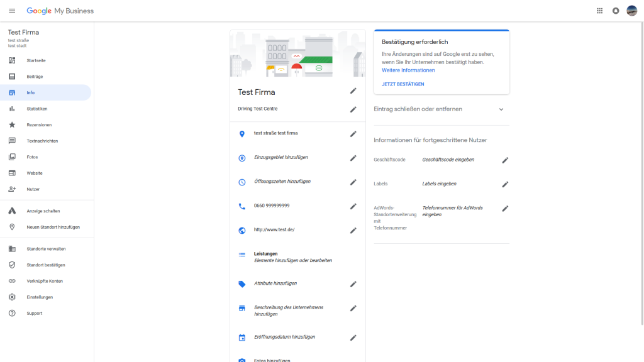Click the JETZT BESTÄTIGEN button
Viewport: 644px width, 362px height.
point(402,84)
